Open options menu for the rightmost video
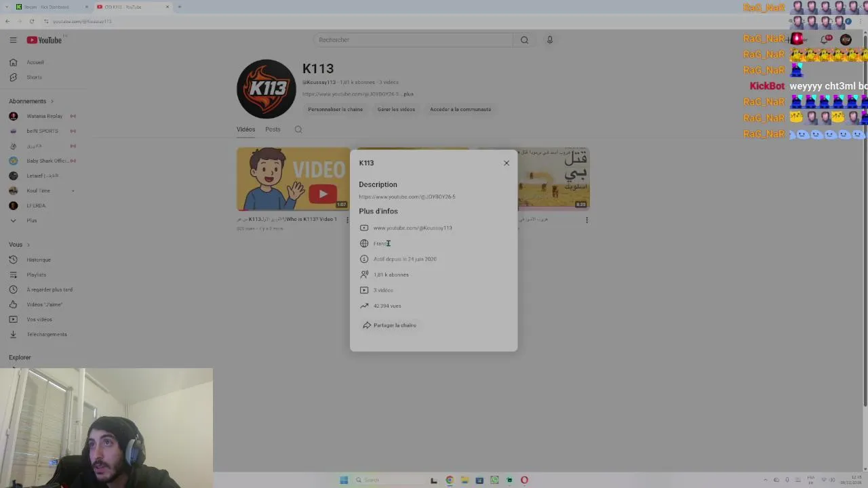This screenshot has height=488, width=868. (587, 220)
